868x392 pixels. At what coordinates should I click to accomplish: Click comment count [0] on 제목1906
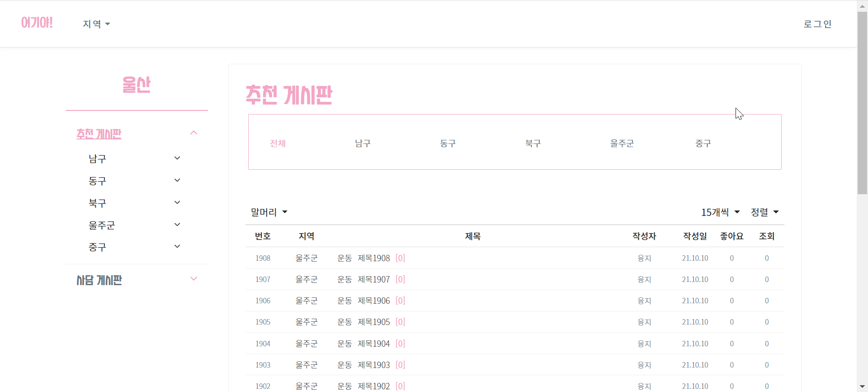(400, 301)
